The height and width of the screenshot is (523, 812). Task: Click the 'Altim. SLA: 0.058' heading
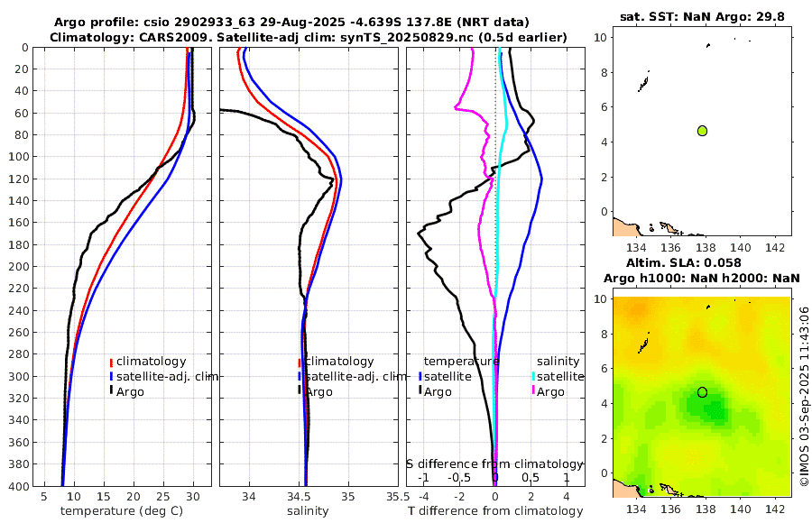coord(684,263)
